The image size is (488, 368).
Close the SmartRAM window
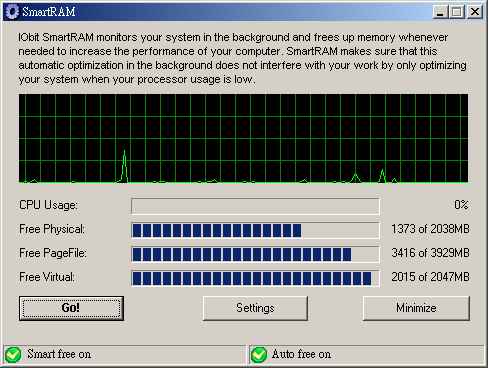tap(475, 12)
